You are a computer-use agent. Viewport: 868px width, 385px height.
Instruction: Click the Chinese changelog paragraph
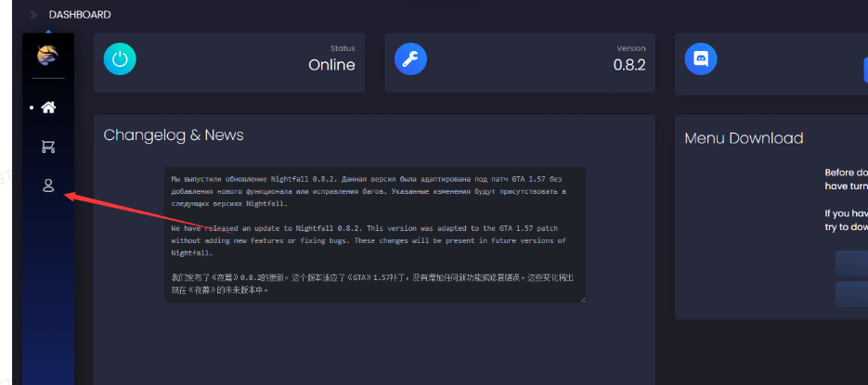pos(368,283)
